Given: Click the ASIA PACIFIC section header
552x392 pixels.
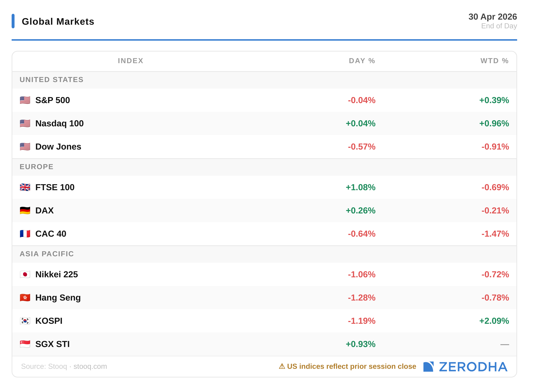Looking at the screenshot, I should (x=47, y=254).
